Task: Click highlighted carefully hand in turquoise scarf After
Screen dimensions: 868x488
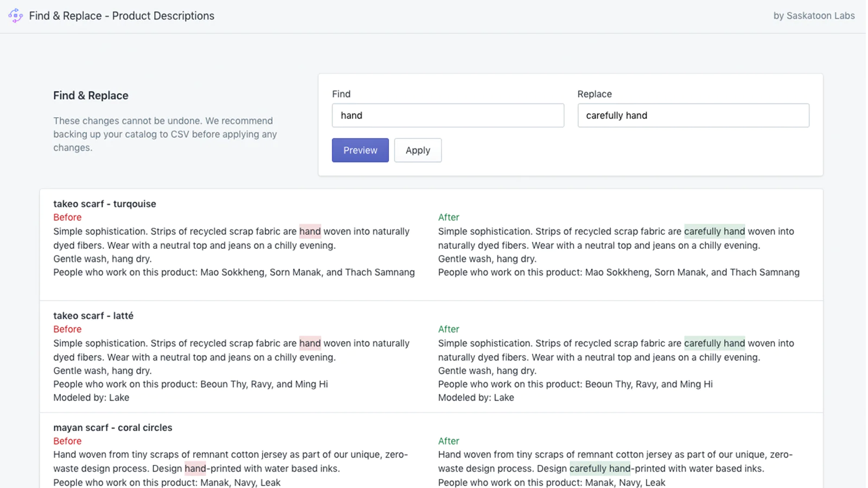Action: (714, 232)
